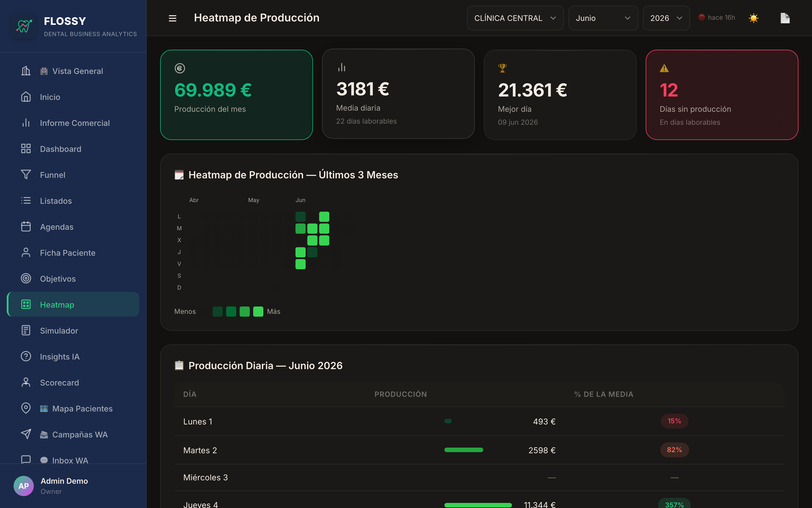Screen dimensions: 812x508
Task: Select Listados in sidebar
Action: (x=73, y=201)
